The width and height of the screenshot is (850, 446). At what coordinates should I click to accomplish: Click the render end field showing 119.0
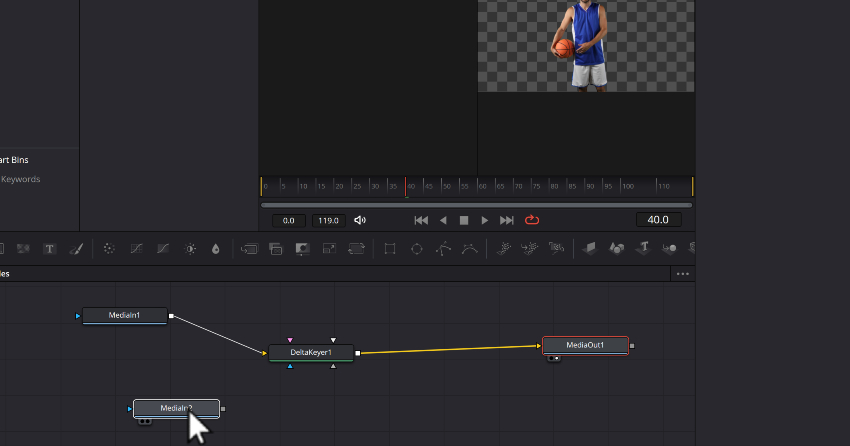click(327, 220)
